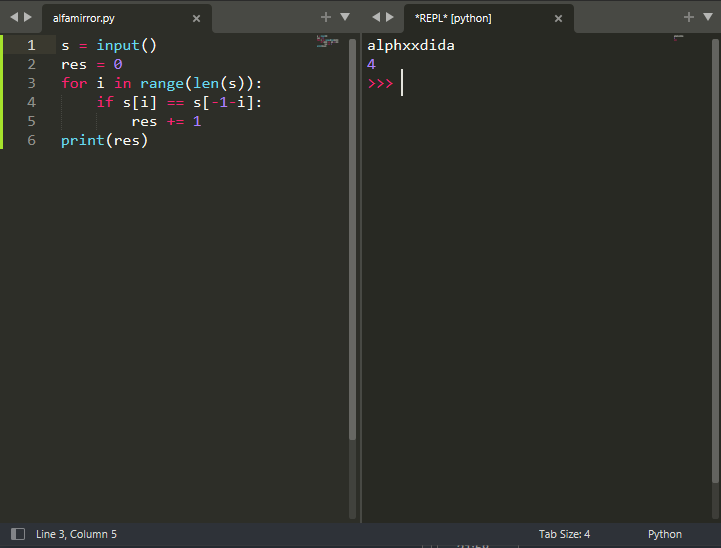
Task: Click the left pane next-tab arrow
Action: tap(28, 17)
